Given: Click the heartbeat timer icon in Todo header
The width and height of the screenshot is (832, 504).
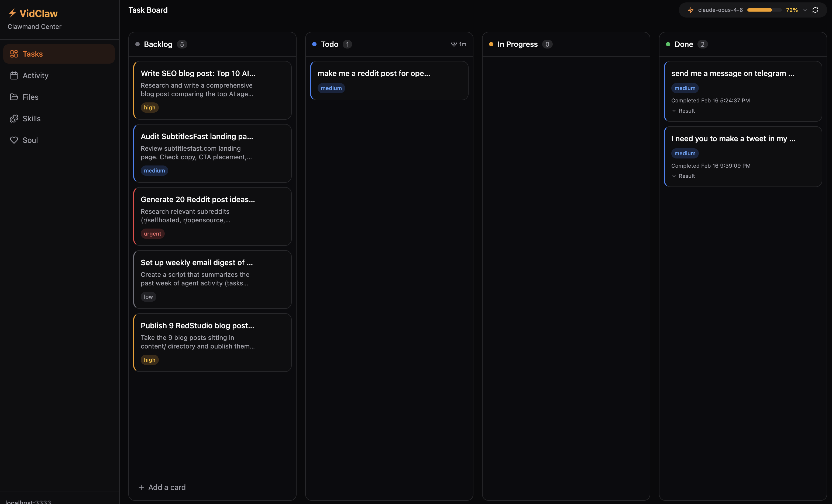Looking at the screenshot, I should (x=454, y=44).
